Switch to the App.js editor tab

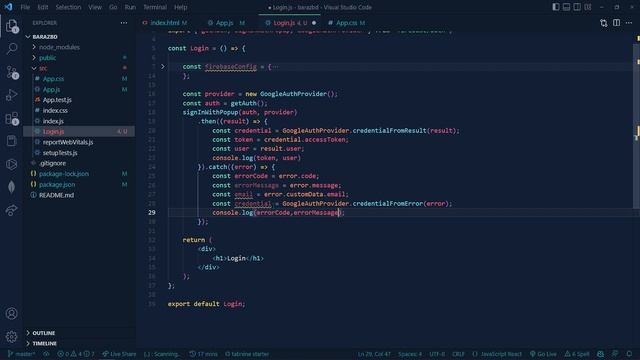(x=224, y=23)
